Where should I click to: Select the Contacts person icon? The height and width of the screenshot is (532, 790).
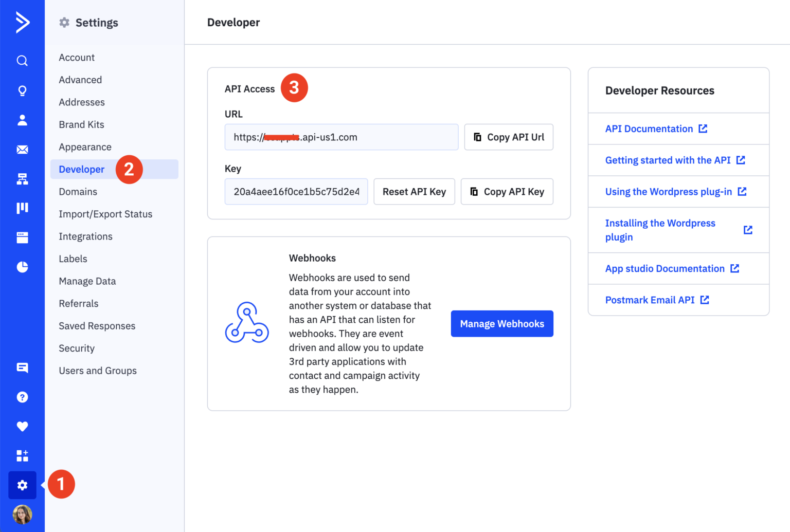coord(22,120)
